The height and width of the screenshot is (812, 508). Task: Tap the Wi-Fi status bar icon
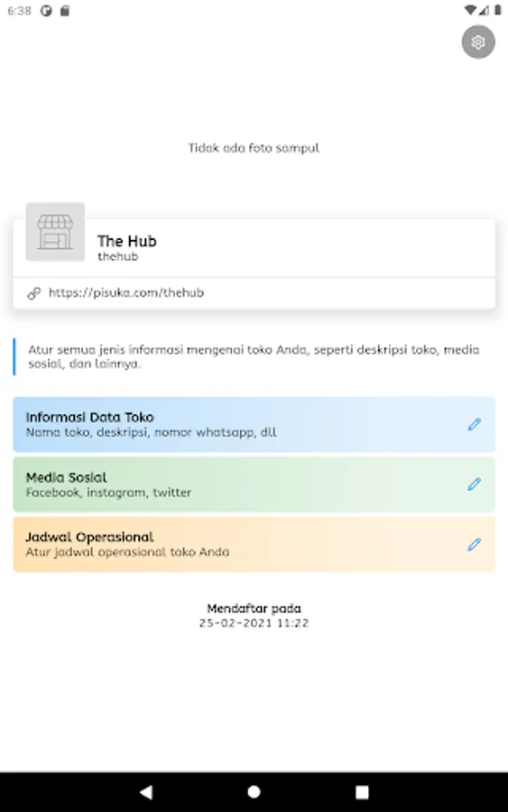[x=470, y=10]
